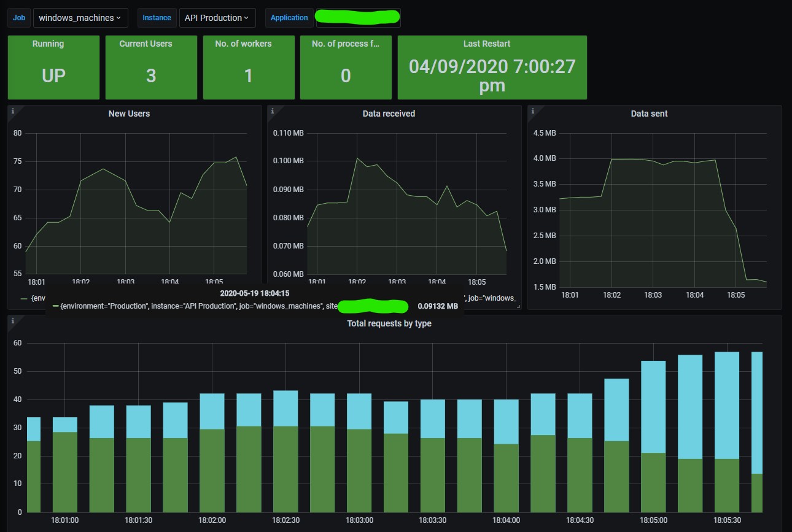Click the Last Restart timestamp panel

point(492,67)
